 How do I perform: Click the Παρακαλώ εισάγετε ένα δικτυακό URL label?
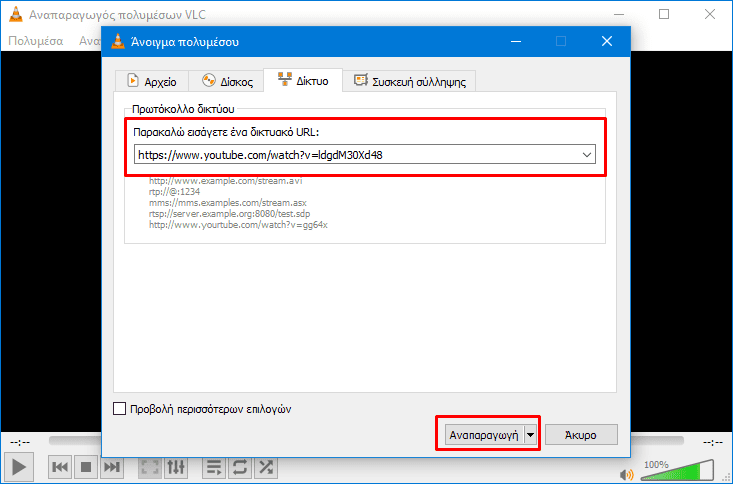point(226,132)
